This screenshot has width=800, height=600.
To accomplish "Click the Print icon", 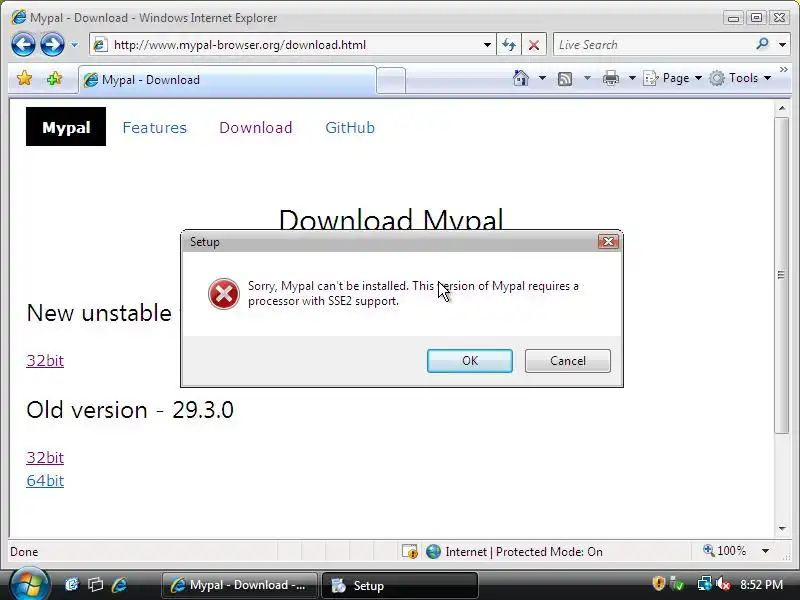I will tap(611, 79).
